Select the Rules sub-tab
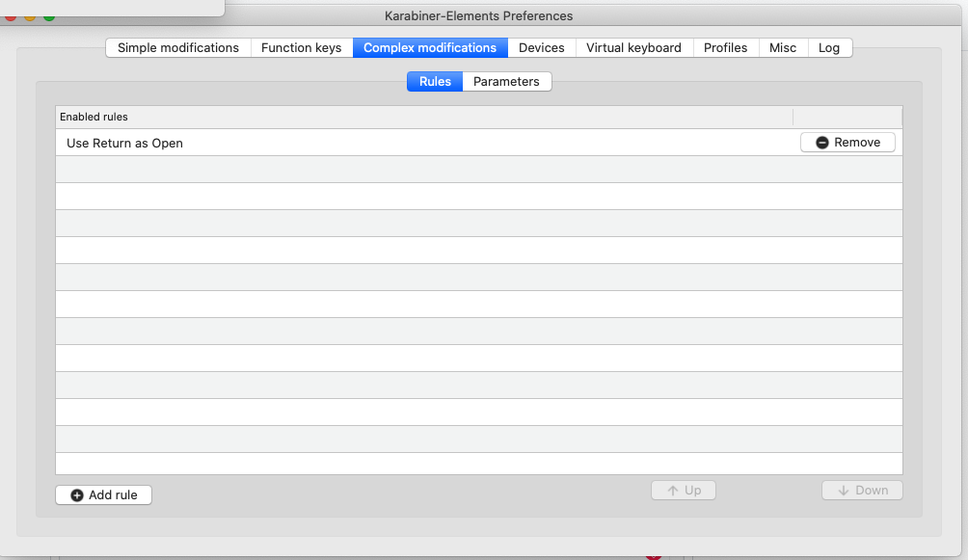The height and width of the screenshot is (560, 968). pos(435,82)
